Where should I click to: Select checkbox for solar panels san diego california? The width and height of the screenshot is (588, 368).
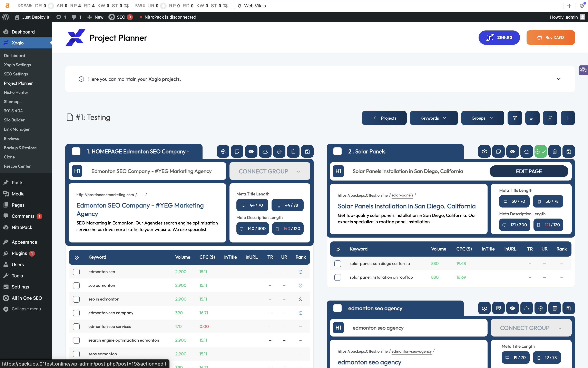pyautogui.click(x=337, y=264)
